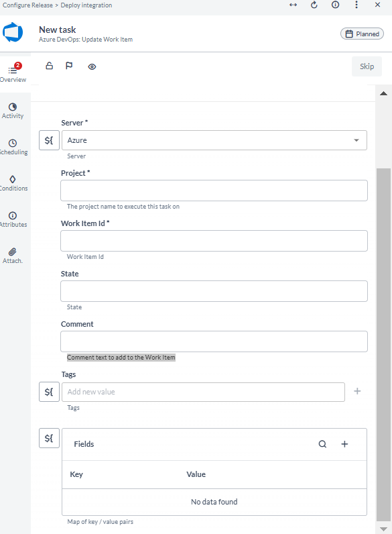This screenshot has width=392, height=534.
Task: Click the Planned status badge
Action: (x=362, y=34)
